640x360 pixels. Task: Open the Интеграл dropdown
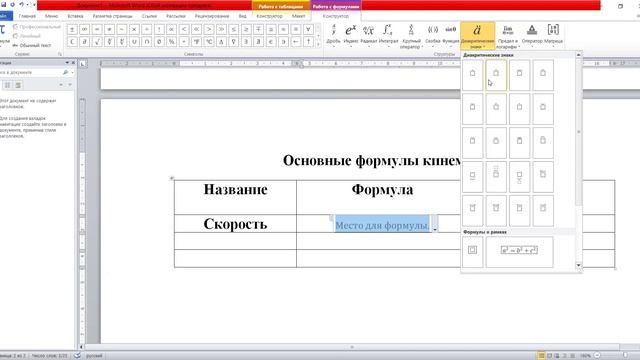(x=388, y=36)
